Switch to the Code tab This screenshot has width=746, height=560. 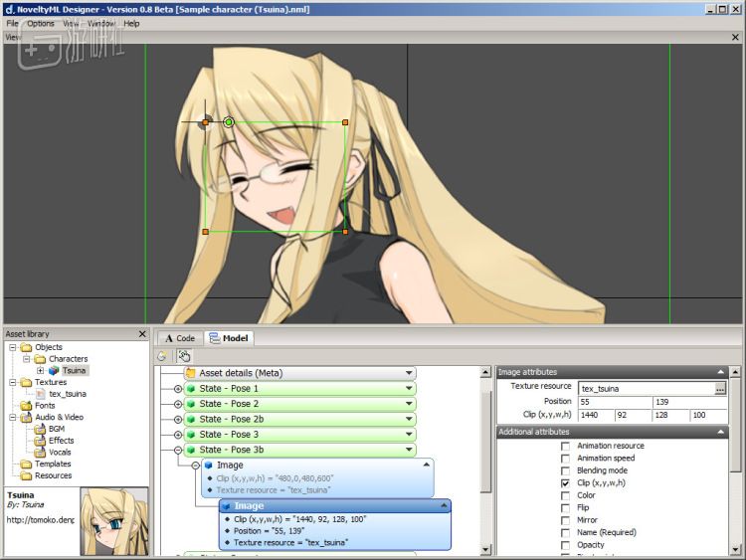[x=180, y=338]
